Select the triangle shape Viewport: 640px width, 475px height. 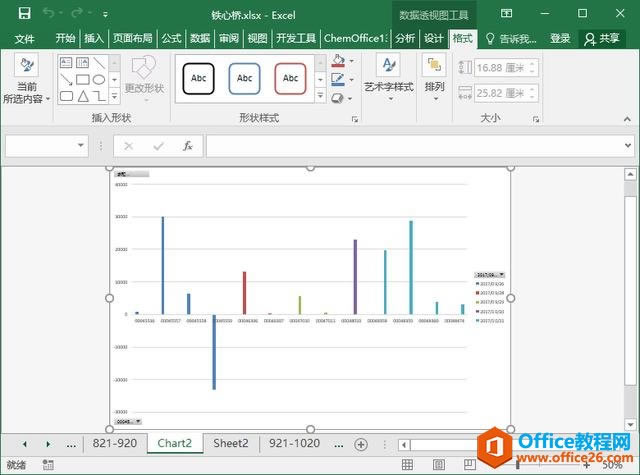pos(83,96)
